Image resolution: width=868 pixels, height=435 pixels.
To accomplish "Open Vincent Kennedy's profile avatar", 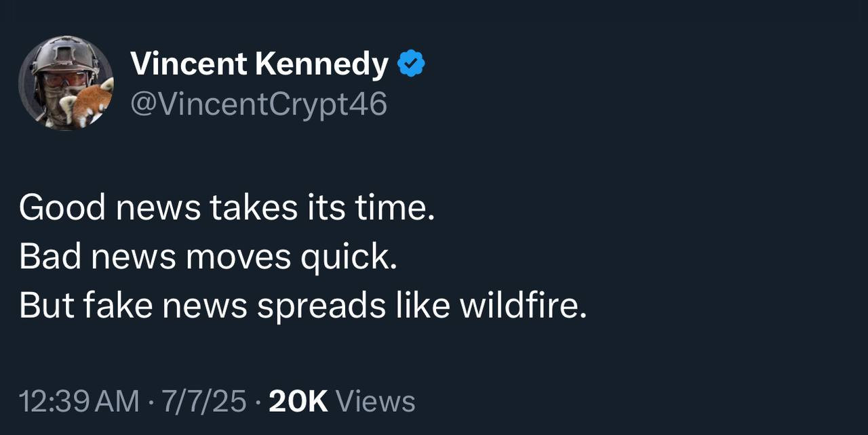I will pyautogui.click(x=66, y=83).
